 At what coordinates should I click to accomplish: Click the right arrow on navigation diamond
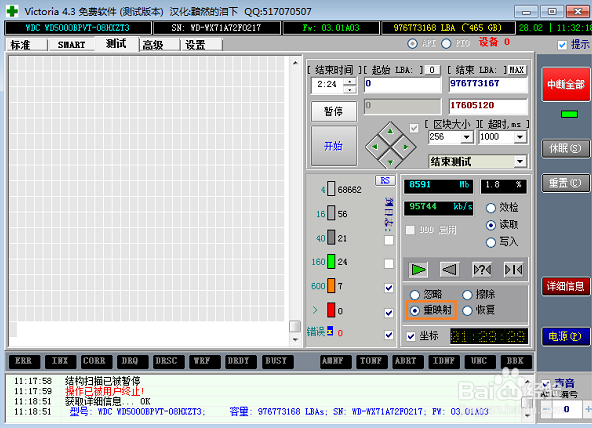pos(405,147)
